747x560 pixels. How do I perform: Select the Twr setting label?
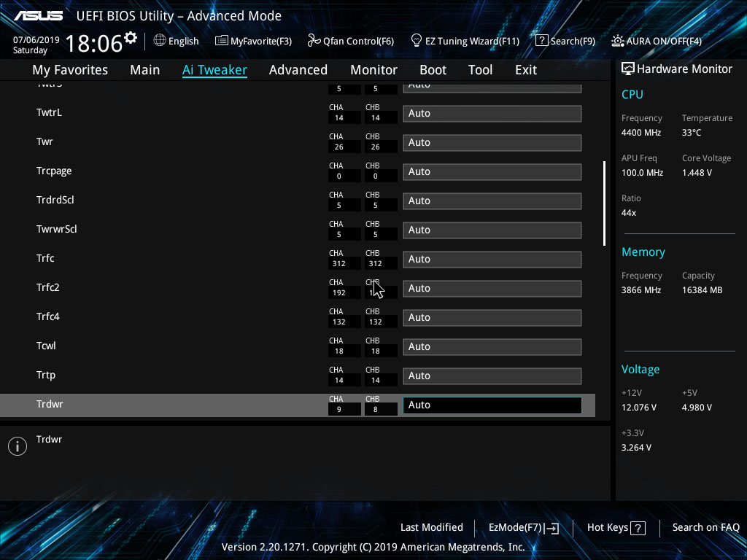coord(44,141)
